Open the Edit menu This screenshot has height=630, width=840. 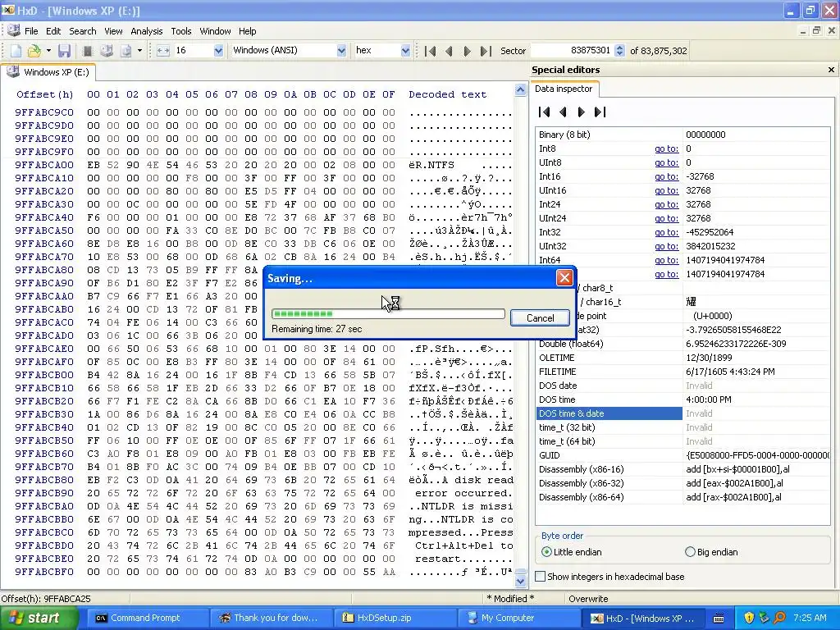(x=53, y=31)
